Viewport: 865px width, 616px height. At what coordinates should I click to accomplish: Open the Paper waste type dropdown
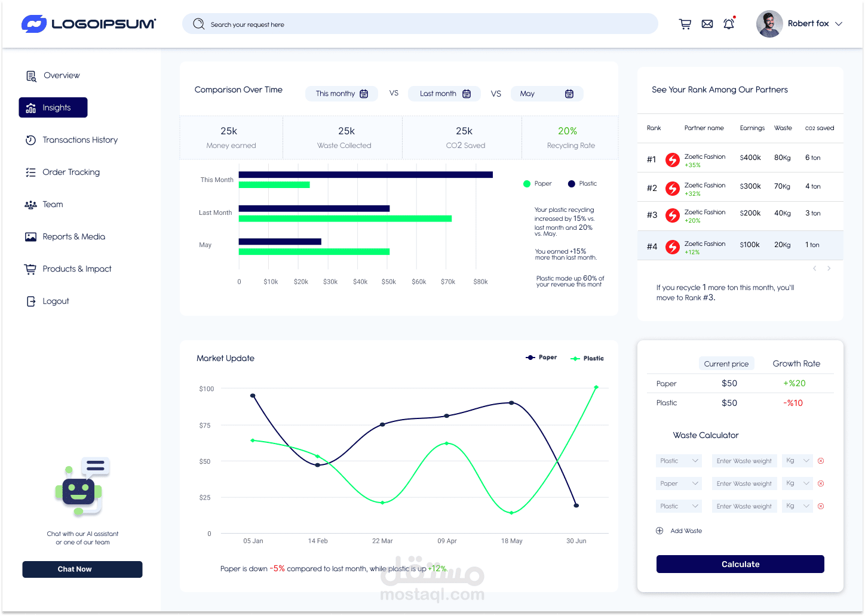679,483
